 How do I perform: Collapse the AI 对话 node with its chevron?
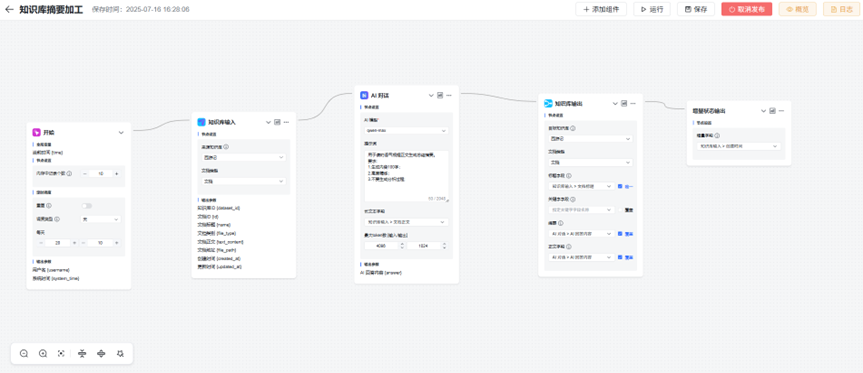click(432, 96)
